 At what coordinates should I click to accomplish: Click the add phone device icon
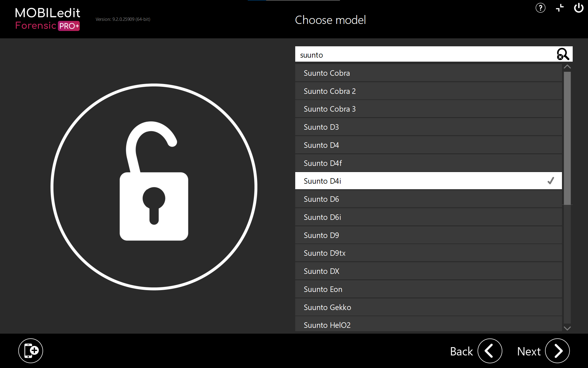[x=31, y=351]
